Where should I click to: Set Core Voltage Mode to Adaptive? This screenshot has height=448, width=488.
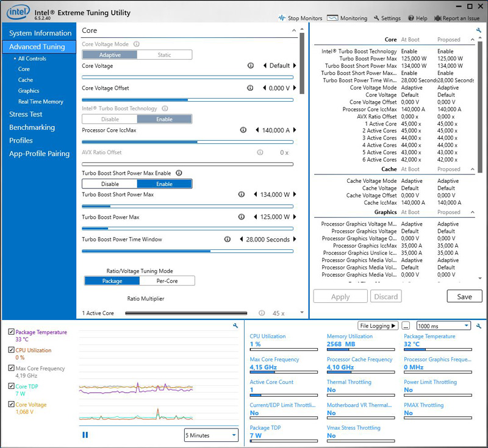pos(110,55)
